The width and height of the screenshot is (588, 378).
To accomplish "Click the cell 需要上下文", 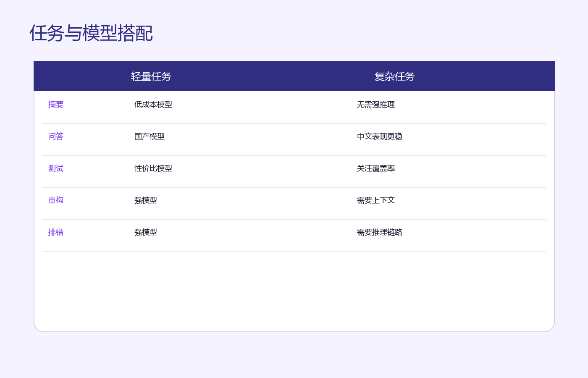I will 376,200.
